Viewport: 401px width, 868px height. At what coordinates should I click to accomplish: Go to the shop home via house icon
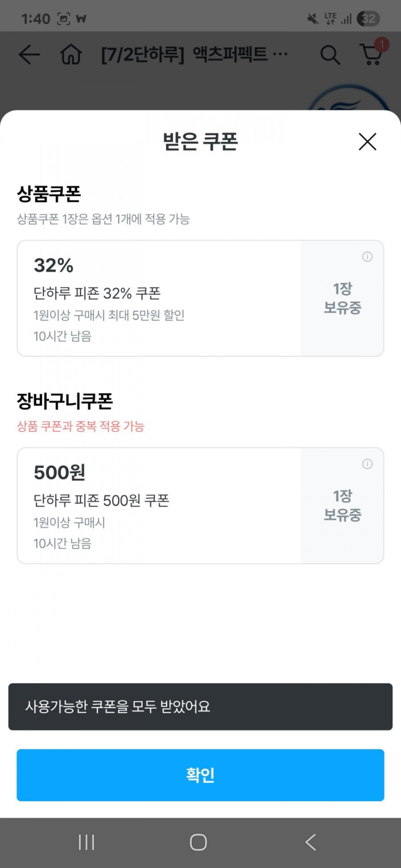tap(71, 55)
